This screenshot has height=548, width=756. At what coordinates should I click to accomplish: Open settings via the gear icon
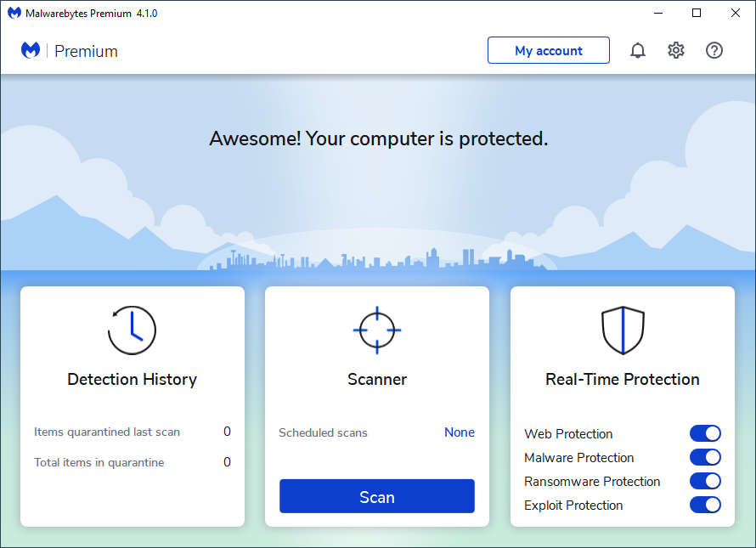coord(676,51)
